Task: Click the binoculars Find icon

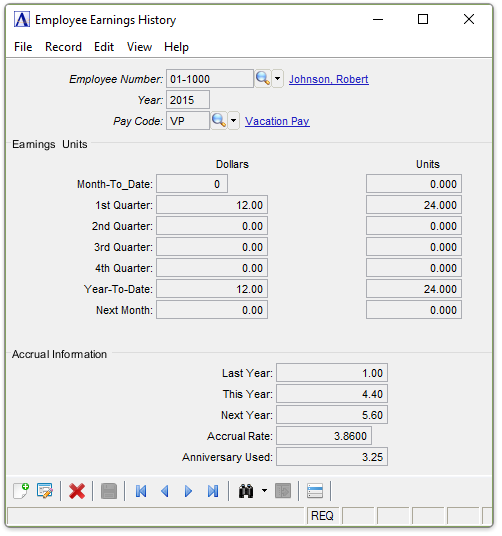Action: pyautogui.click(x=246, y=491)
